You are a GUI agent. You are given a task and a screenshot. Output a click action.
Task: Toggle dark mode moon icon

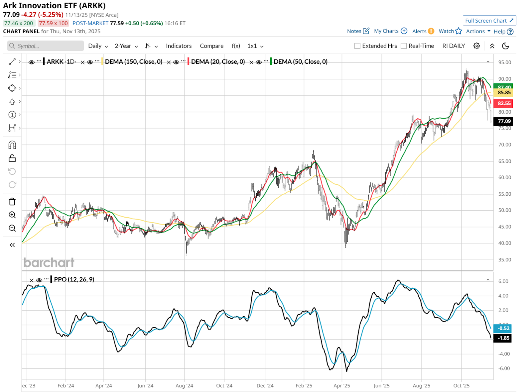coord(505,46)
